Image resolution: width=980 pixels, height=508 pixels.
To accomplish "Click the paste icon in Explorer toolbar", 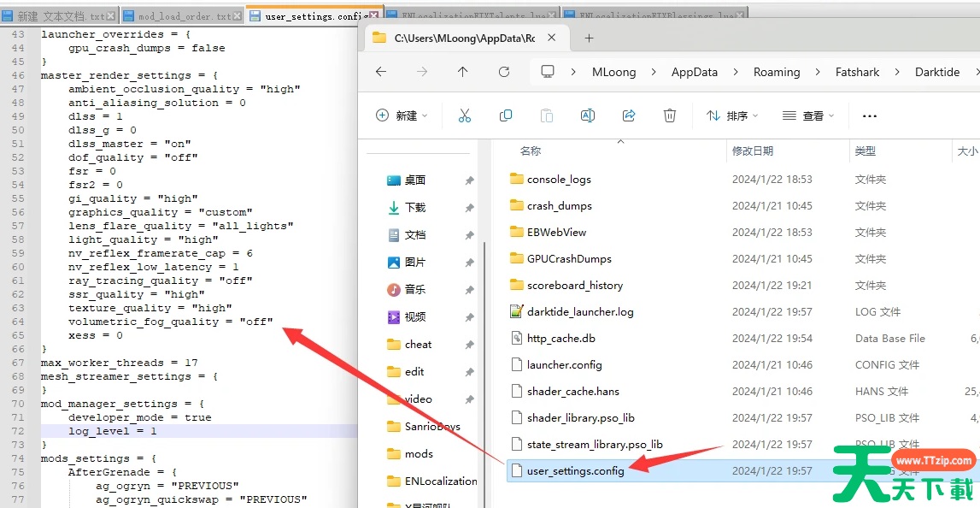I will click(546, 115).
